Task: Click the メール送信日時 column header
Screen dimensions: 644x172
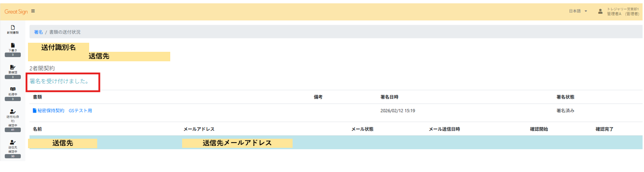Action: pyautogui.click(x=444, y=129)
